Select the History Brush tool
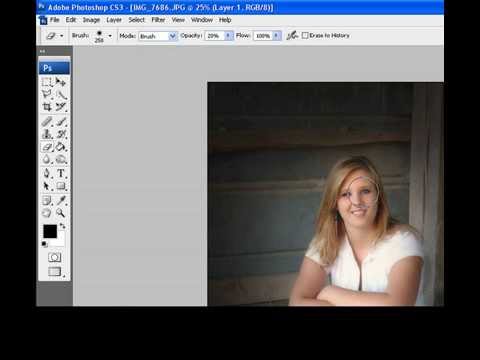The height and width of the screenshot is (360, 480). click(x=61, y=134)
